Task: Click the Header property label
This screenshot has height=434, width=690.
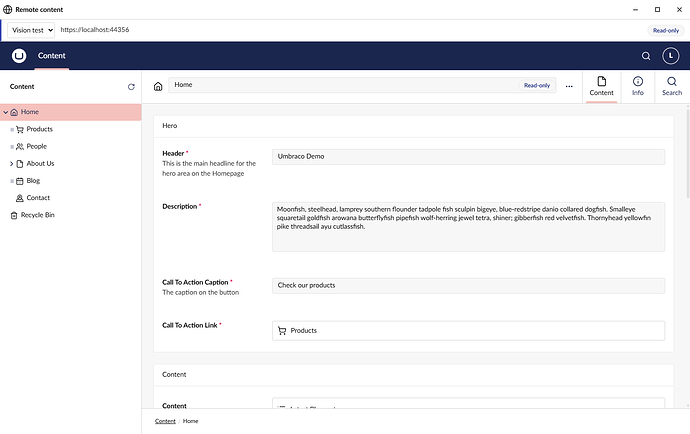Action: (x=173, y=154)
